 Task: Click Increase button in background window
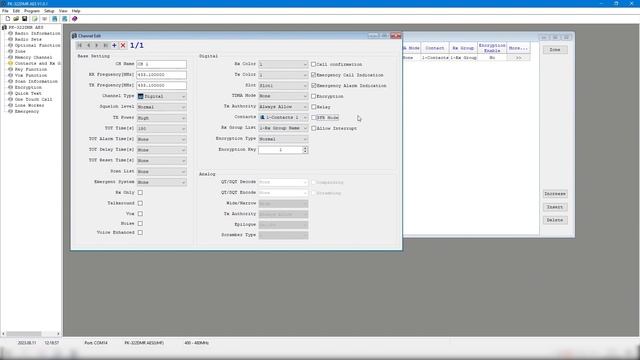[x=555, y=194]
